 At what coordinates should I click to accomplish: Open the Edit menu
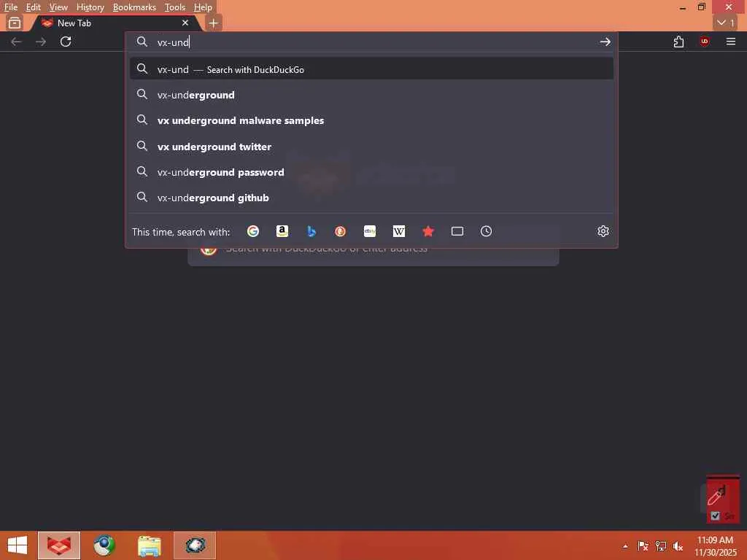tap(33, 7)
